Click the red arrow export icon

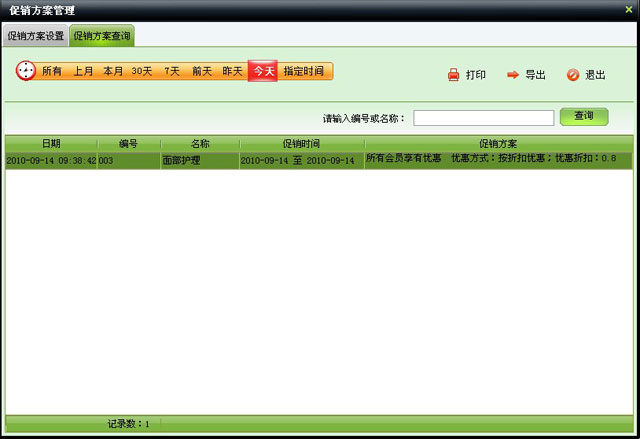click(x=512, y=75)
